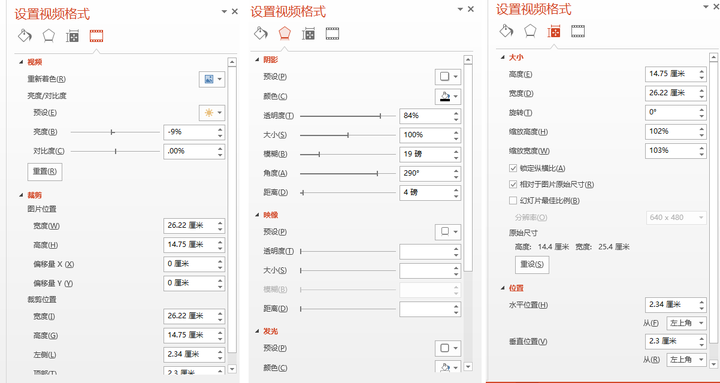The image size is (720, 383).
Task: Adjust shadow 透明度 slider
Action: click(x=348, y=116)
